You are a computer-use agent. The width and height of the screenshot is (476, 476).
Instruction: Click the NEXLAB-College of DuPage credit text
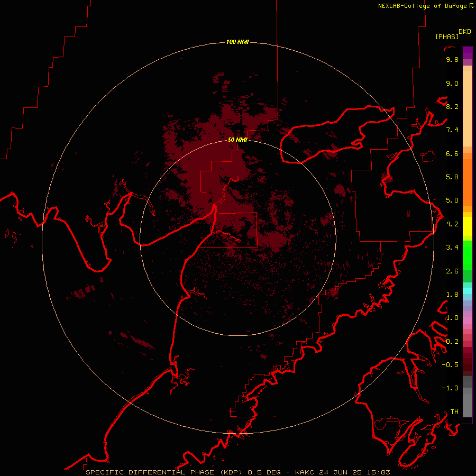422,6
